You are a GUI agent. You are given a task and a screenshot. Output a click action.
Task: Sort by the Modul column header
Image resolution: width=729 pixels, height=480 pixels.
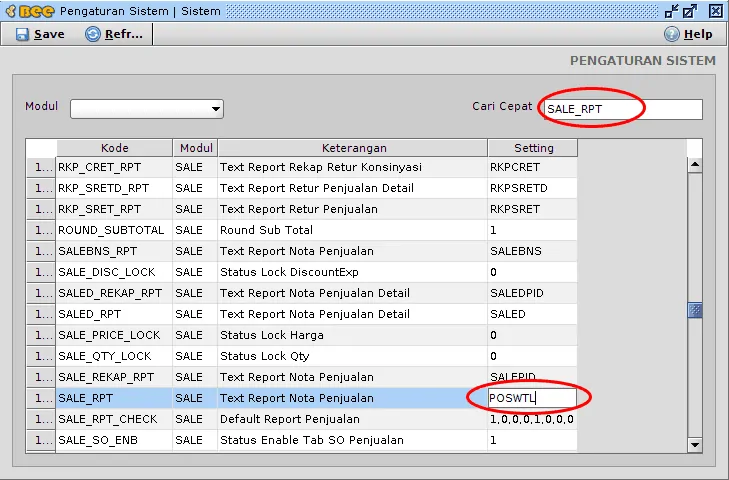(x=195, y=148)
